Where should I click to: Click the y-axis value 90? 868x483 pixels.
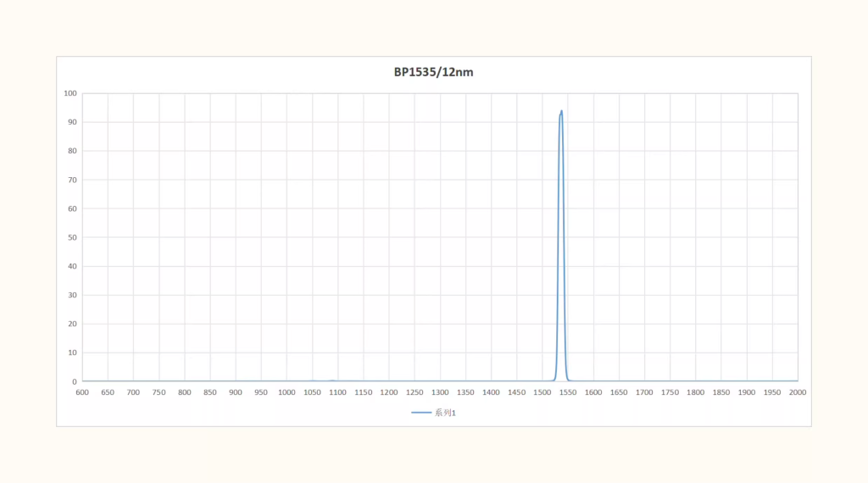click(72, 122)
